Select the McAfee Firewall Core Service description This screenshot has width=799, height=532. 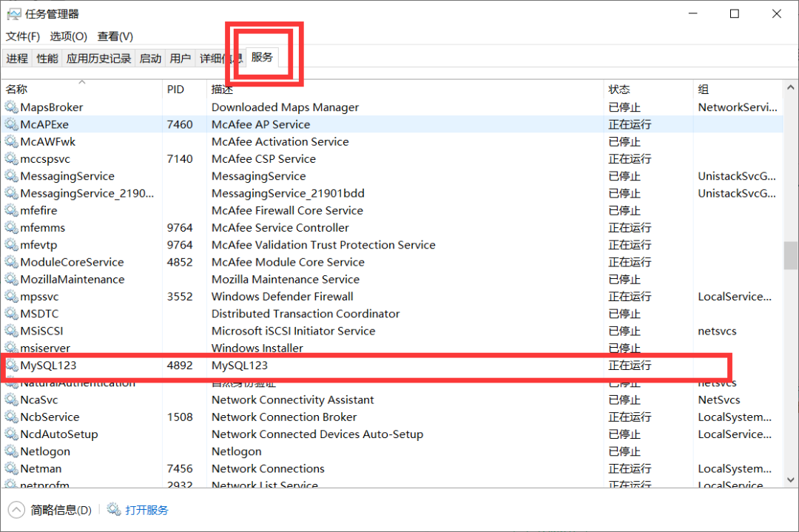point(287,210)
